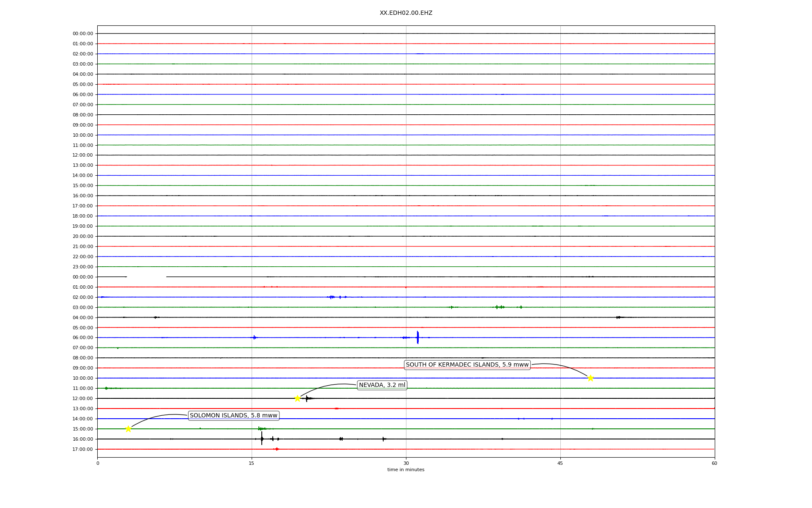Click the 45 tick label on x-axis

point(560,463)
